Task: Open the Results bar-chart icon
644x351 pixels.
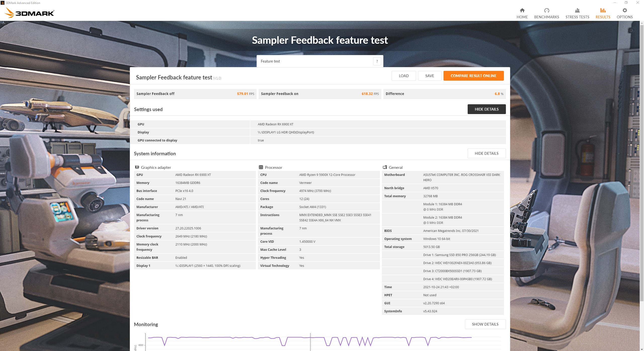Action: 603,10
